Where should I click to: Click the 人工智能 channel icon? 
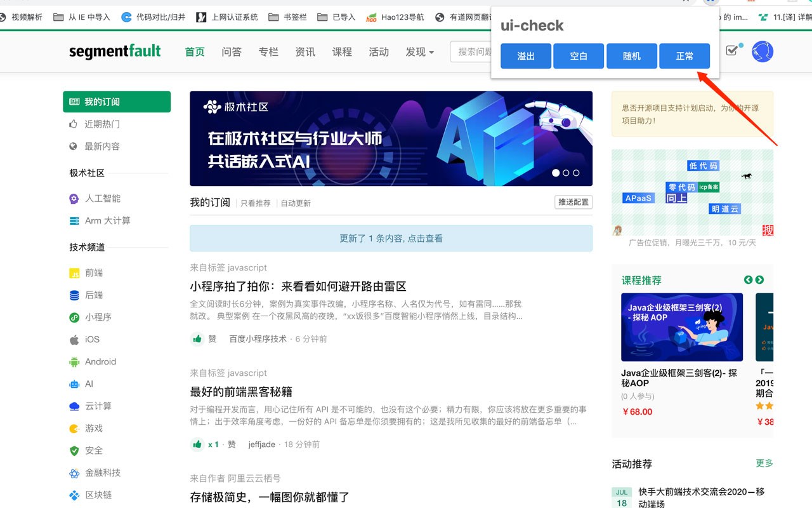(x=74, y=199)
